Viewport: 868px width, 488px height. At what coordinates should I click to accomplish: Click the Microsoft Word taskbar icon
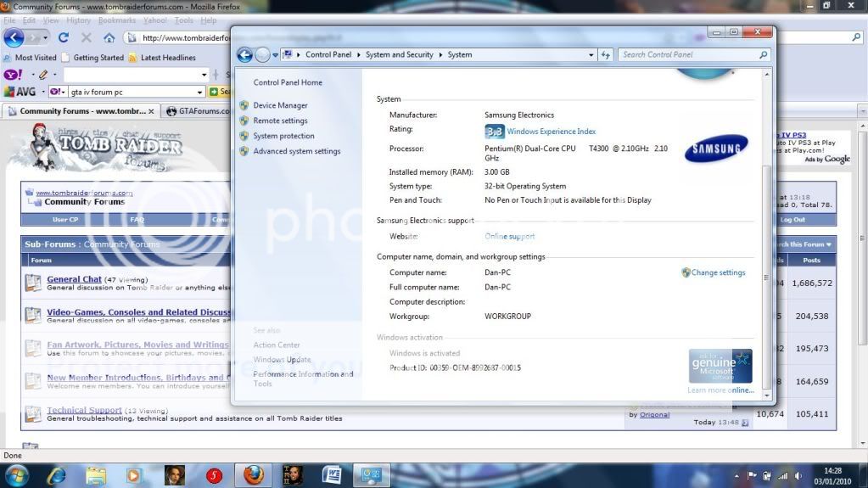332,475
